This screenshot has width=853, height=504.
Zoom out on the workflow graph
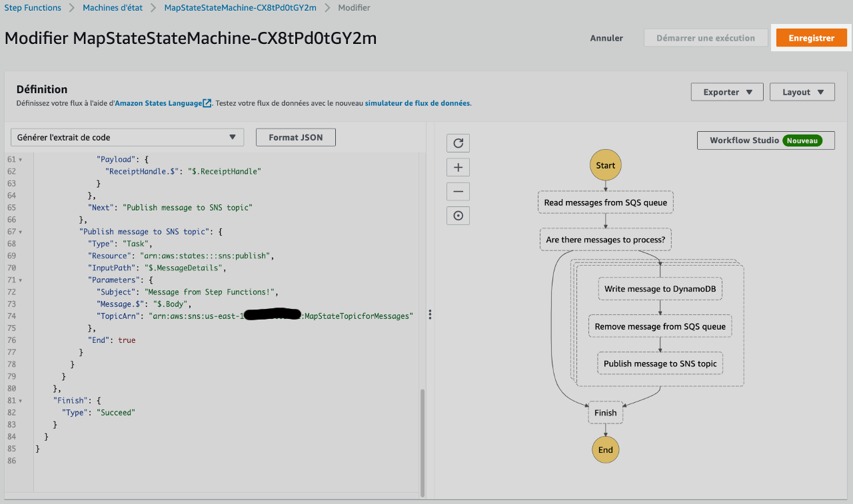coord(458,192)
